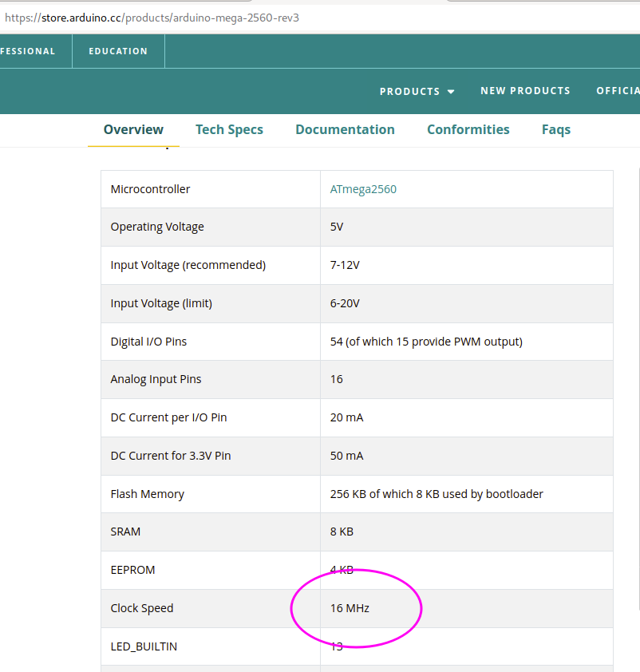The height and width of the screenshot is (672, 640).
Task: Click the 16 MHz value
Action: coord(350,608)
